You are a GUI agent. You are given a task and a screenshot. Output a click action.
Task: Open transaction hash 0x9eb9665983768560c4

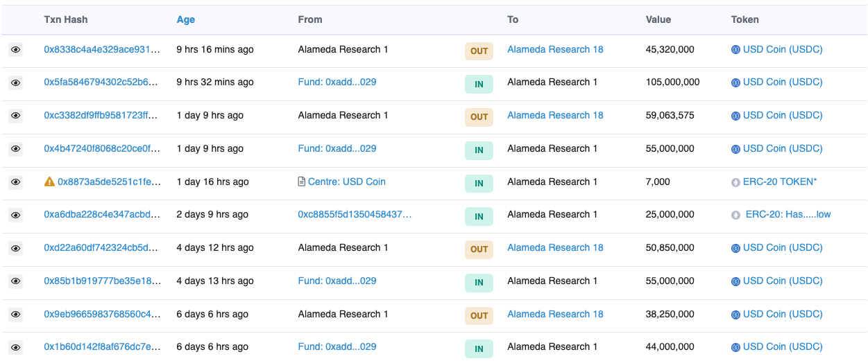102,314
